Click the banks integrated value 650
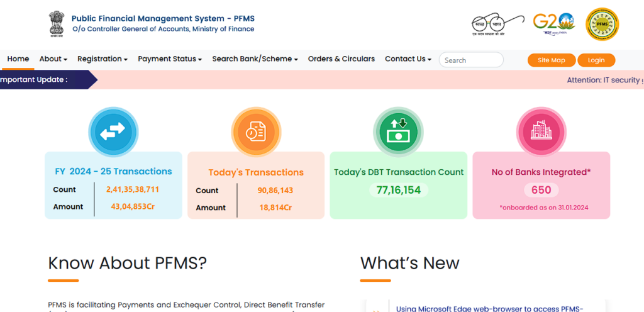This screenshot has height=312, width=644. 541,190
